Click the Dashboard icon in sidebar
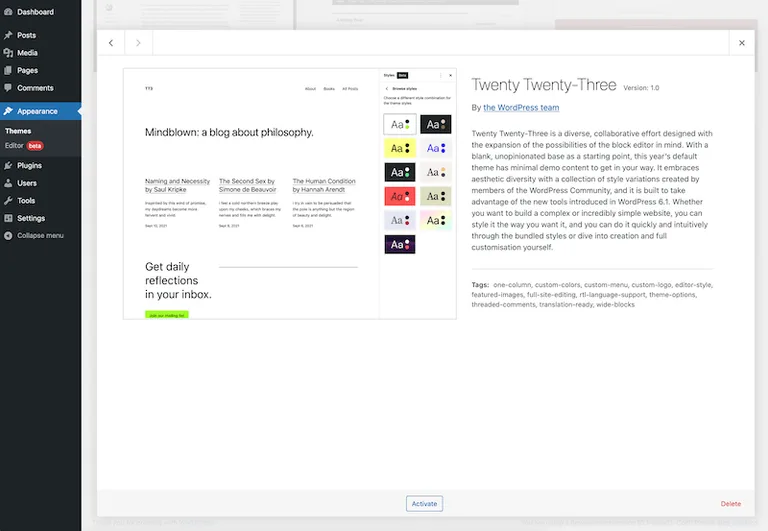 click(x=8, y=12)
